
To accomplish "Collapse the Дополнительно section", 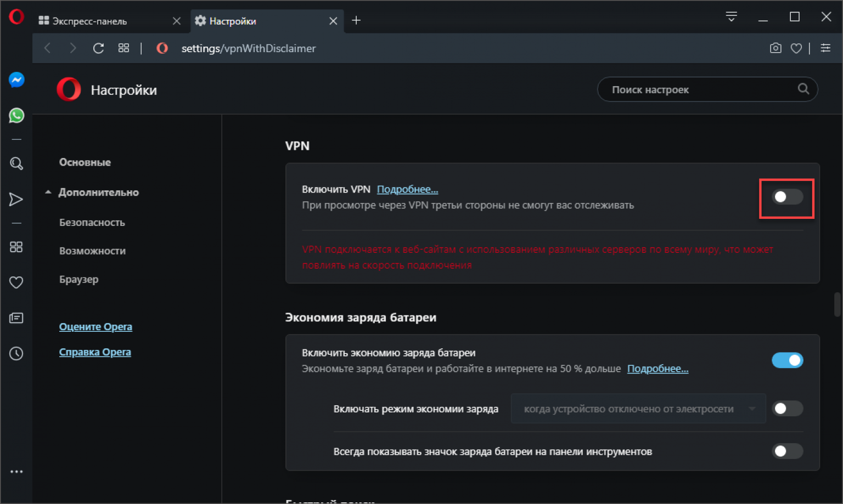I will point(92,192).
